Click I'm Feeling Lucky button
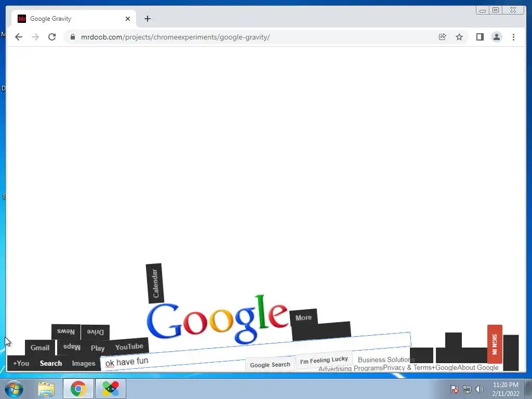 324,360
